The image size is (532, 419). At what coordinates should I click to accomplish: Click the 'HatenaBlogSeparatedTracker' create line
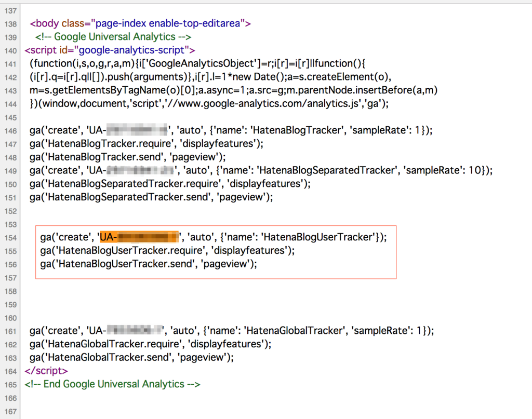pyautogui.click(x=261, y=170)
